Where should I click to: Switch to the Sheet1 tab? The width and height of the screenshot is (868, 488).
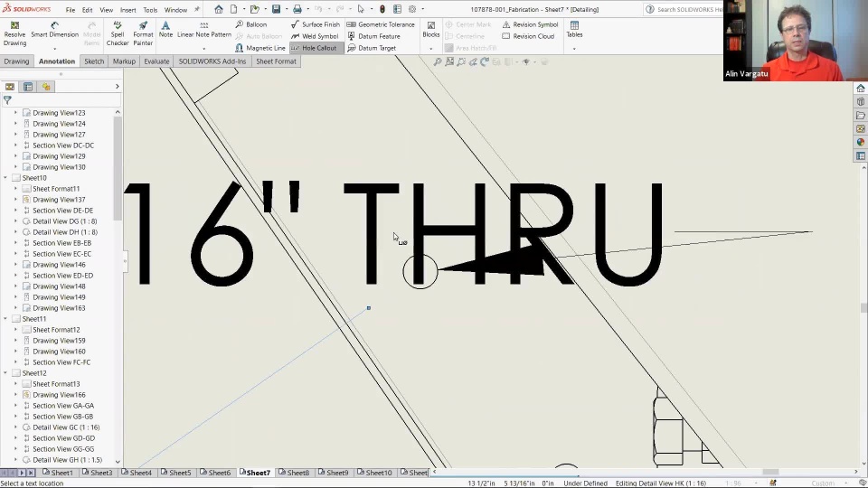pos(57,473)
